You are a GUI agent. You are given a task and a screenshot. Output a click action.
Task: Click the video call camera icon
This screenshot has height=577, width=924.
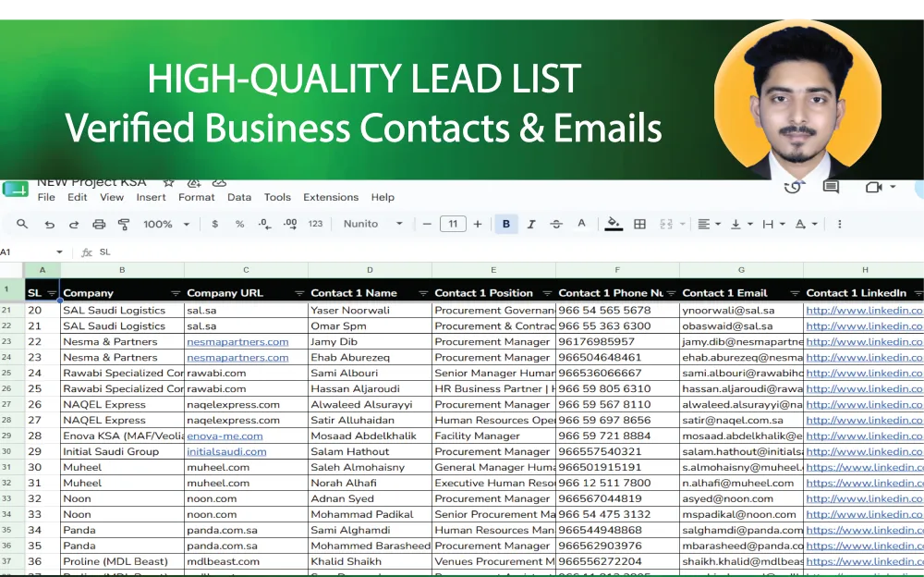pos(873,187)
